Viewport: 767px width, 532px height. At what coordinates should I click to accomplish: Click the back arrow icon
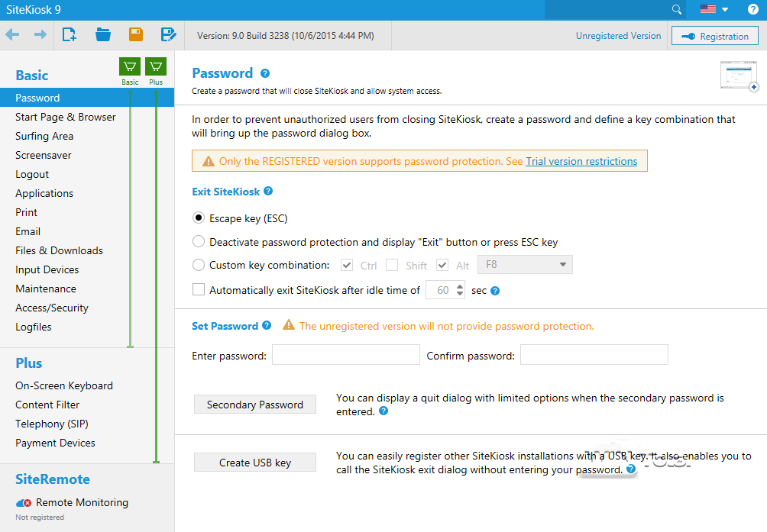point(12,34)
